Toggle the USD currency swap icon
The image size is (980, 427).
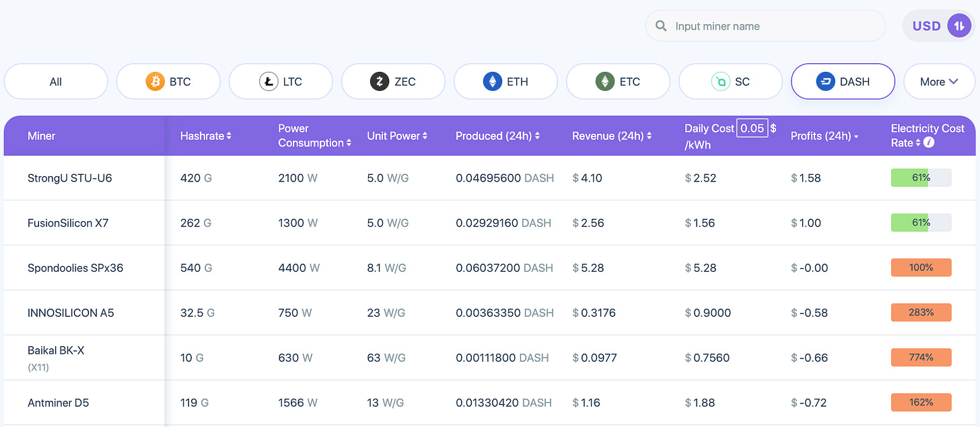pos(959,26)
